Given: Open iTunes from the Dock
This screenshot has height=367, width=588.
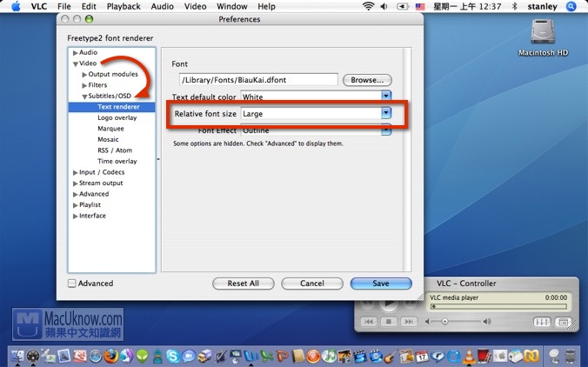Looking at the screenshot, I should 329,356.
